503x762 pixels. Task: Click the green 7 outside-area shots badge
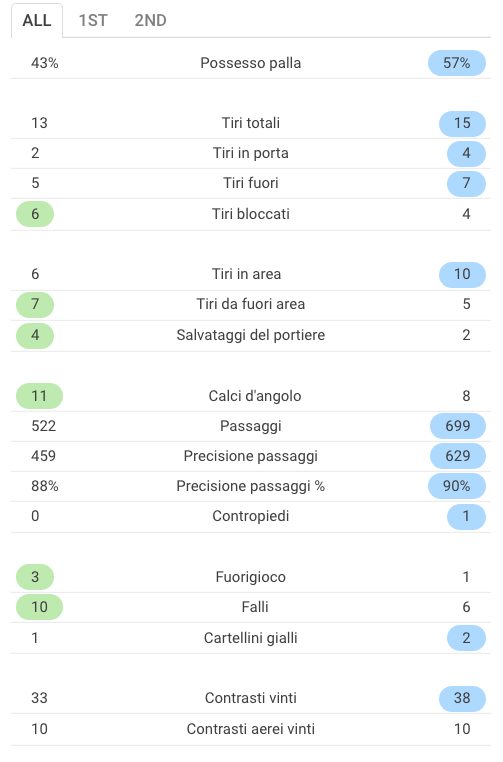pos(35,304)
